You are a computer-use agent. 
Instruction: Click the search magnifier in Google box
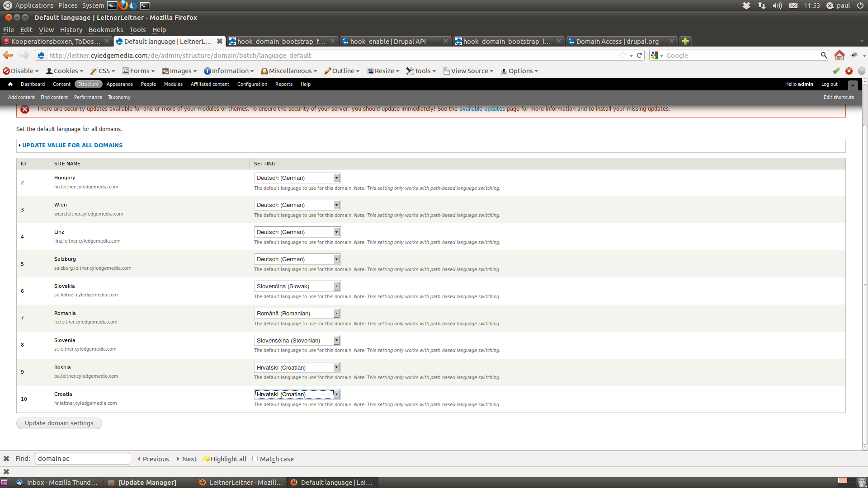[x=824, y=55]
